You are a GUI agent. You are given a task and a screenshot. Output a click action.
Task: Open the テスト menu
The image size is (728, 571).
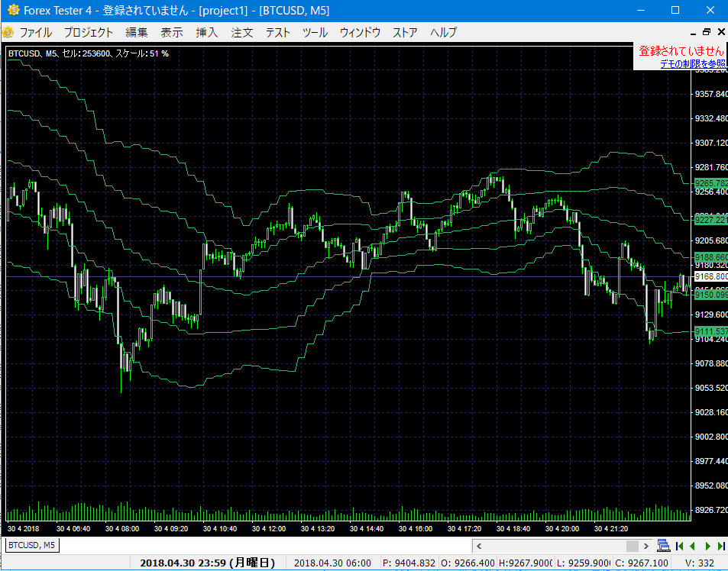(x=277, y=33)
